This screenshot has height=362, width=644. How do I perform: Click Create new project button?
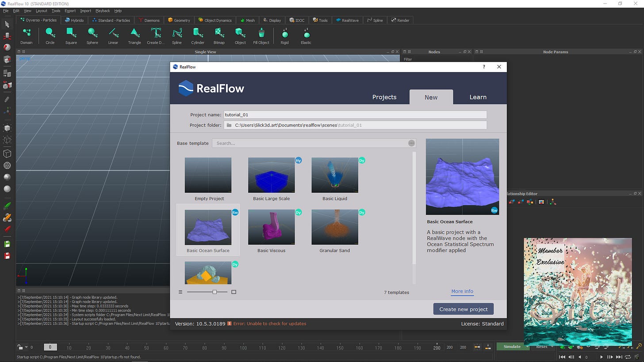(x=464, y=309)
